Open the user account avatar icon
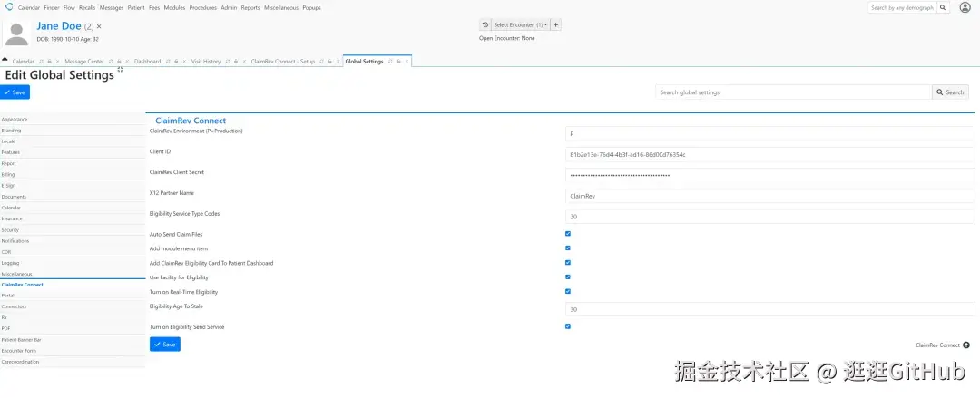 pos(965,7)
